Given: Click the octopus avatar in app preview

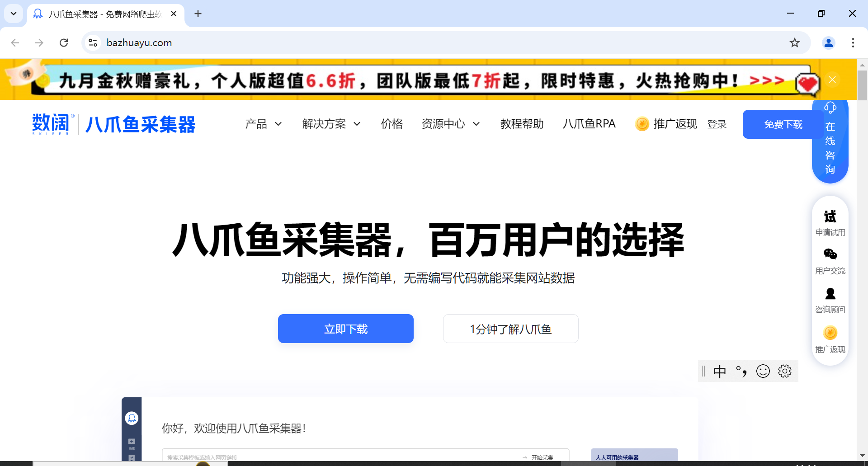Looking at the screenshot, I should pos(132,418).
